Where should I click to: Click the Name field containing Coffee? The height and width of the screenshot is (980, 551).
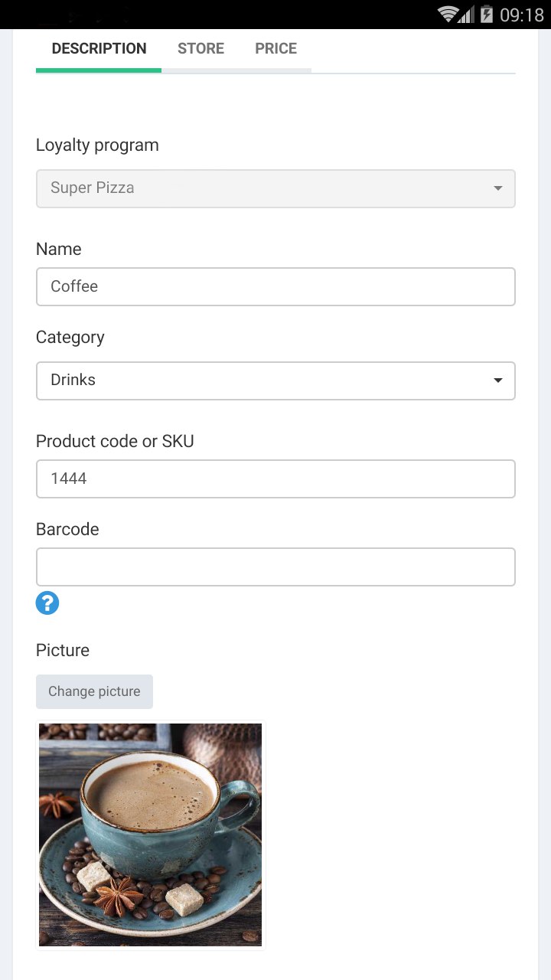[275, 286]
